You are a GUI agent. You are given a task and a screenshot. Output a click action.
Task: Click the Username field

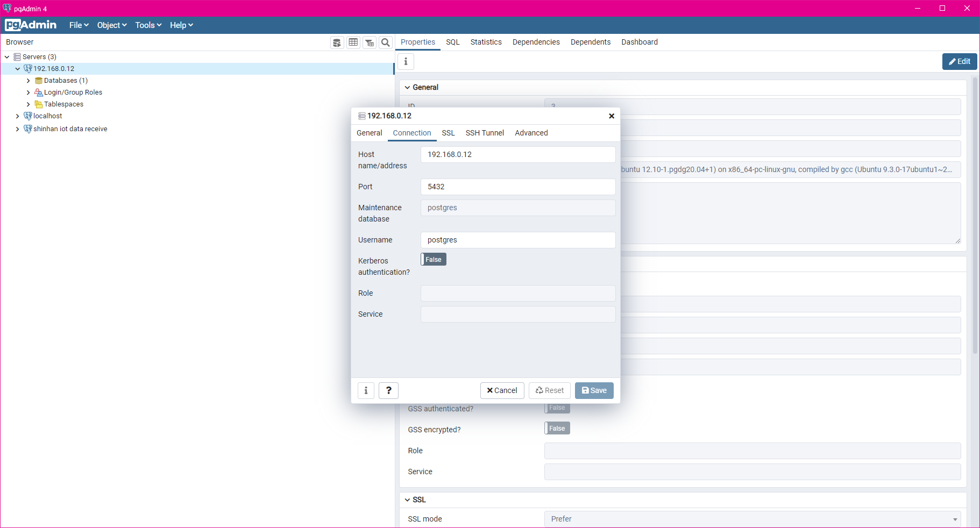(518, 240)
